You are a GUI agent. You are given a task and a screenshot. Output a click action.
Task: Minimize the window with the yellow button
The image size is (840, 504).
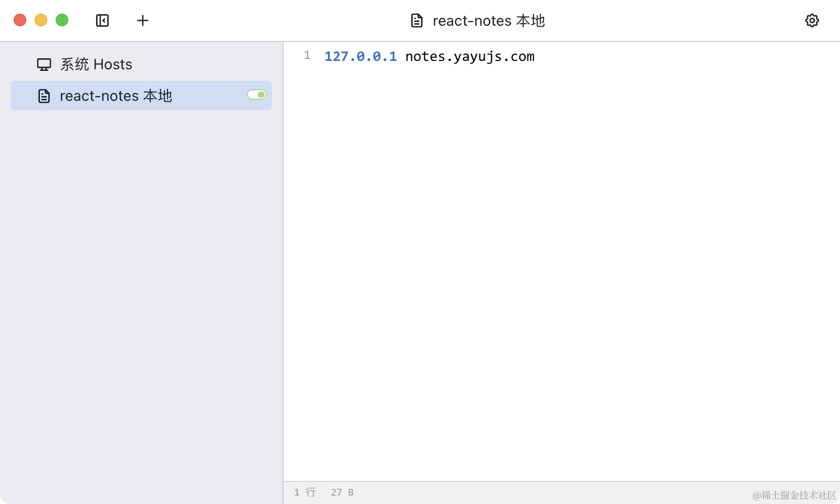coord(41,20)
